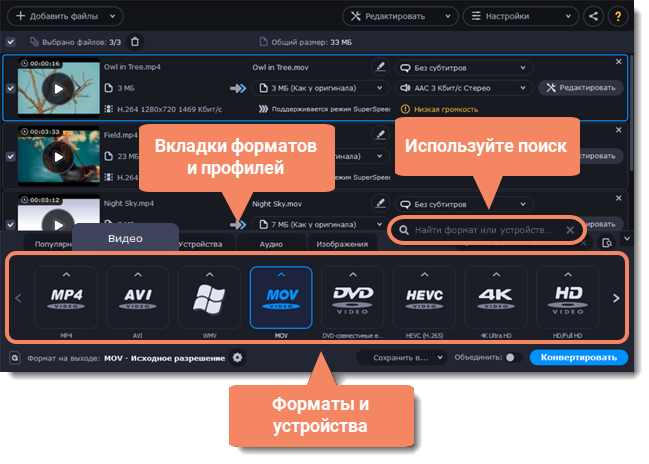Toggle the Объединить merge switch

pos(509,357)
